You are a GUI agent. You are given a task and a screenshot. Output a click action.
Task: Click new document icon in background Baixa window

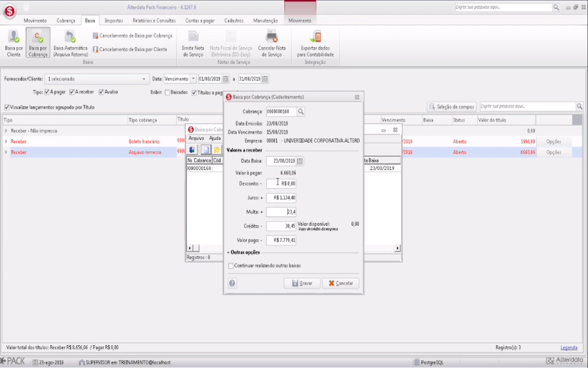(206, 150)
